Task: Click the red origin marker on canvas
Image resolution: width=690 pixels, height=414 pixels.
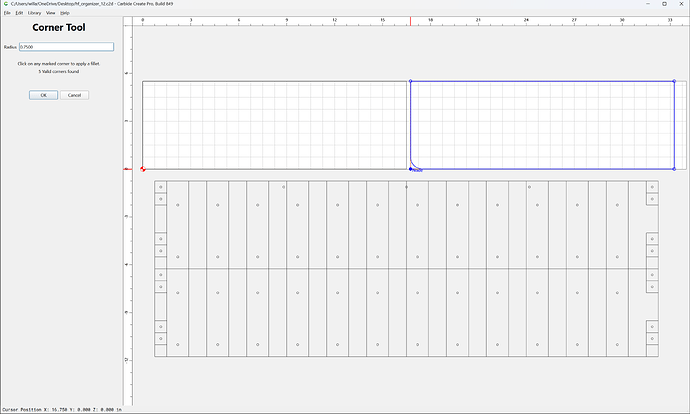Action: (143, 169)
